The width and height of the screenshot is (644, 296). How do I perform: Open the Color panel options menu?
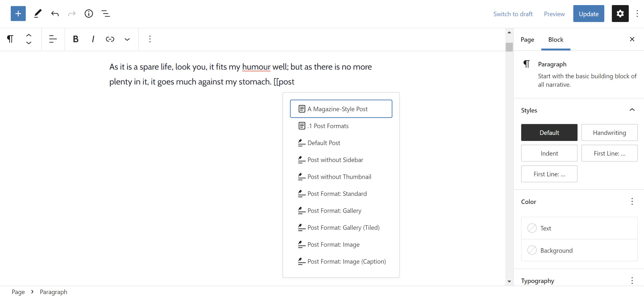[632, 202]
